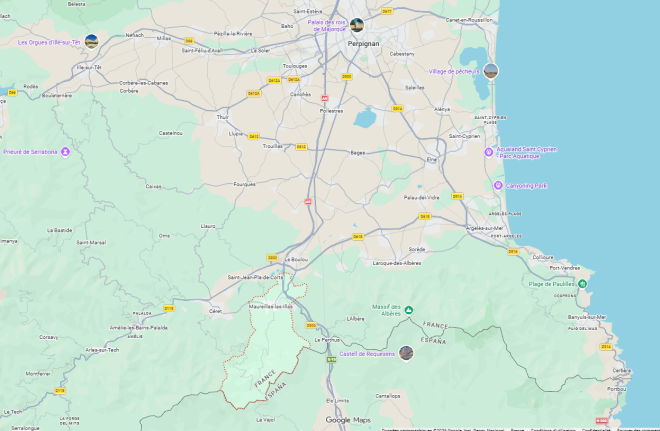
Task: Select the Elne town label
Action: [431, 160]
